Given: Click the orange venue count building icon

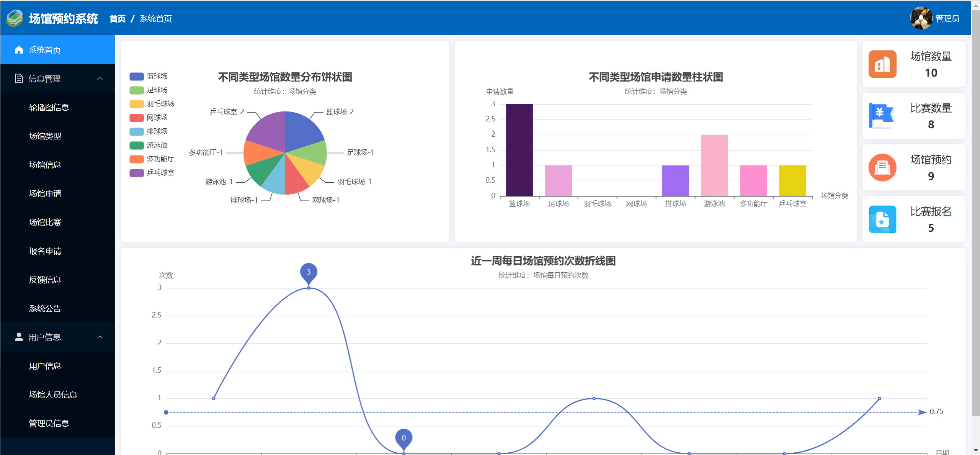Looking at the screenshot, I should [882, 64].
